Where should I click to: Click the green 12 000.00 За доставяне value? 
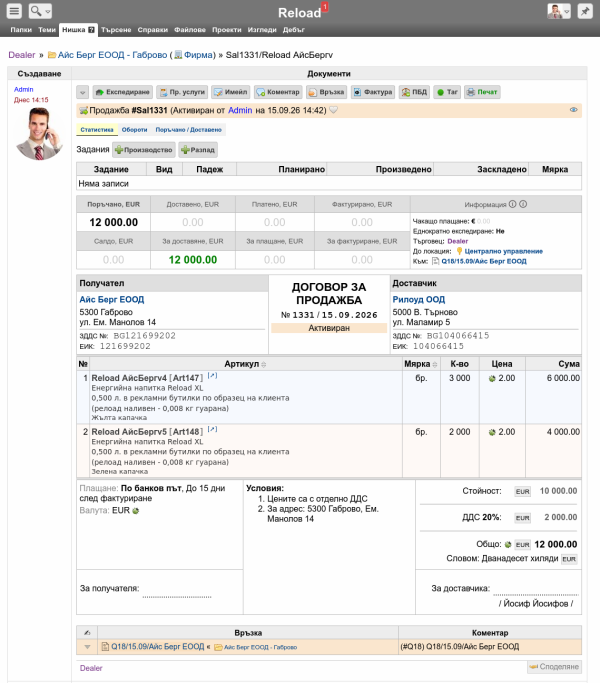coord(193,260)
